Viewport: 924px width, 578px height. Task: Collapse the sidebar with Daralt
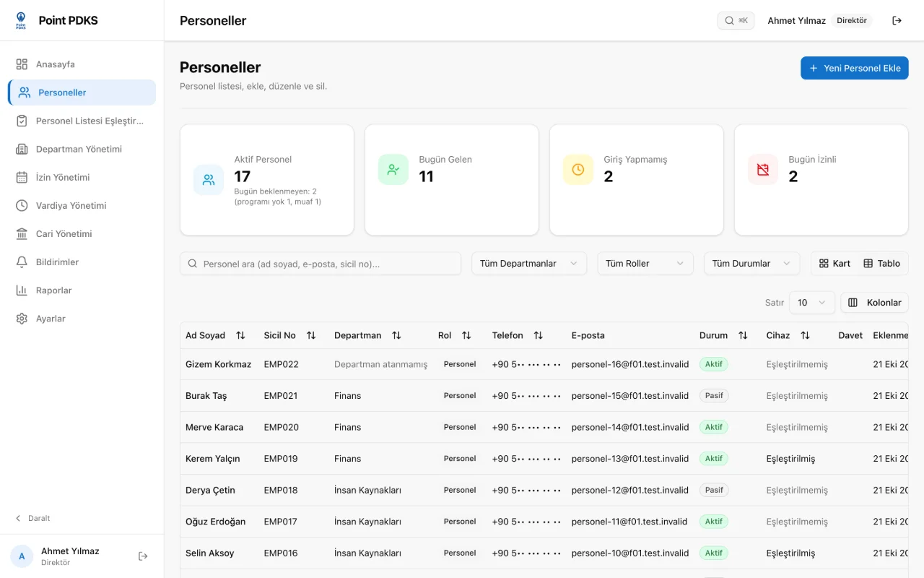pyautogui.click(x=33, y=518)
